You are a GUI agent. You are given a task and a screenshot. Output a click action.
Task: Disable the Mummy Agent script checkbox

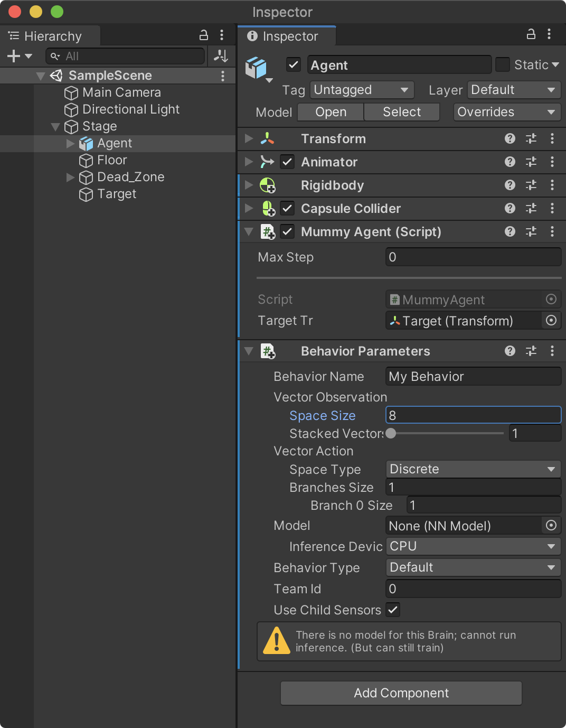click(287, 231)
